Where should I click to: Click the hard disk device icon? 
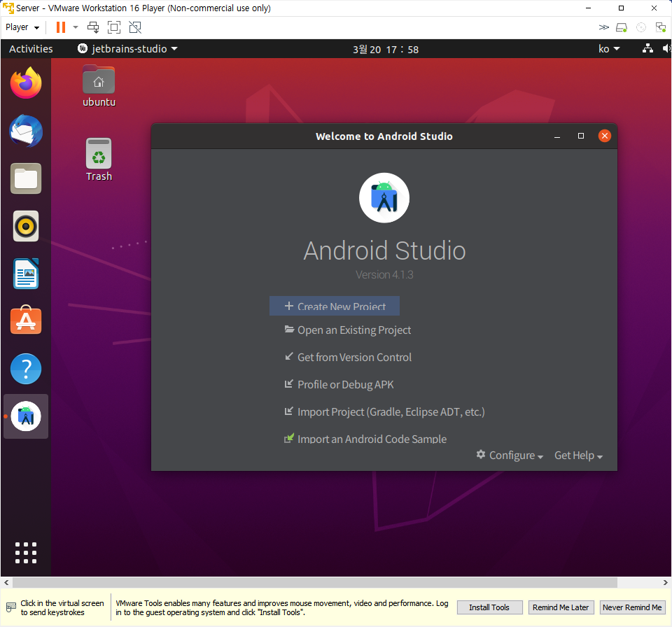click(x=622, y=28)
